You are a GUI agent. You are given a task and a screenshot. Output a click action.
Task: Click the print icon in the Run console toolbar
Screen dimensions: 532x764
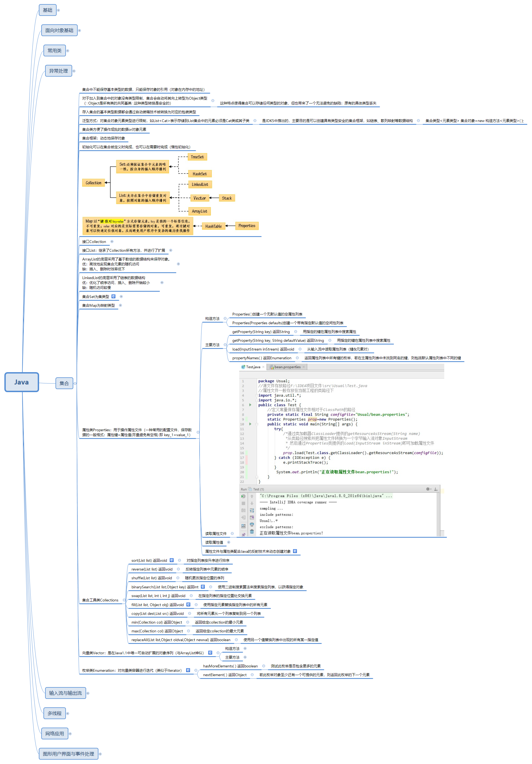[x=252, y=524]
